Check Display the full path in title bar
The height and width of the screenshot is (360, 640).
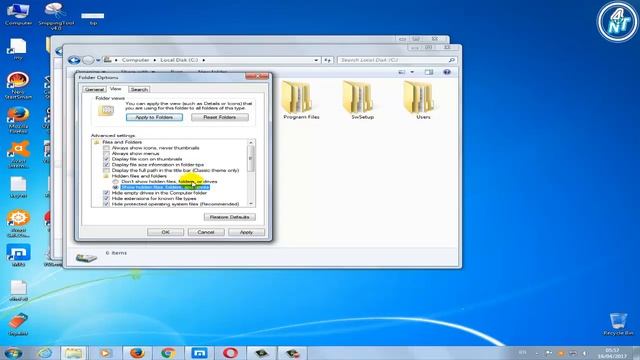[x=107, y=170]
